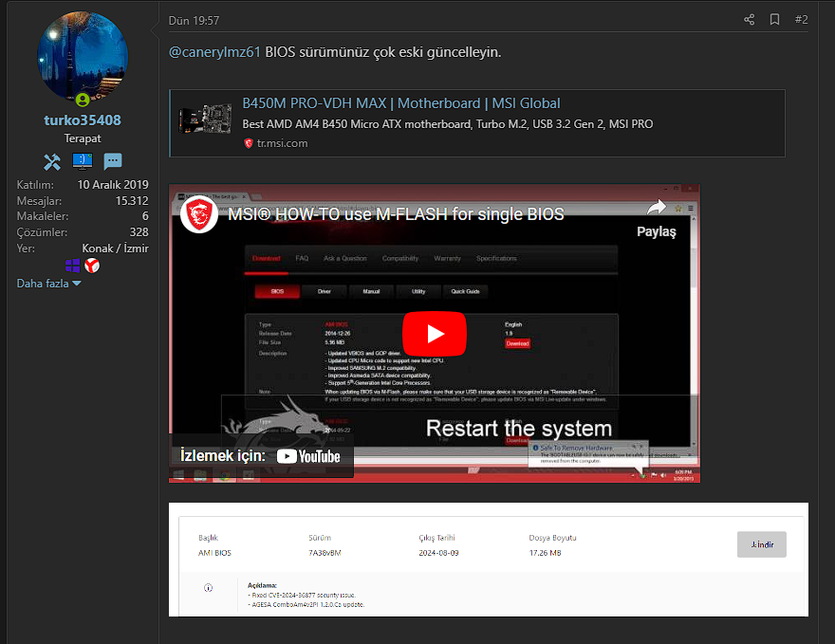Bookmark this forum post
Image resolution: width=835 pixels, height=644 pixels.
[x=775, y=20]
